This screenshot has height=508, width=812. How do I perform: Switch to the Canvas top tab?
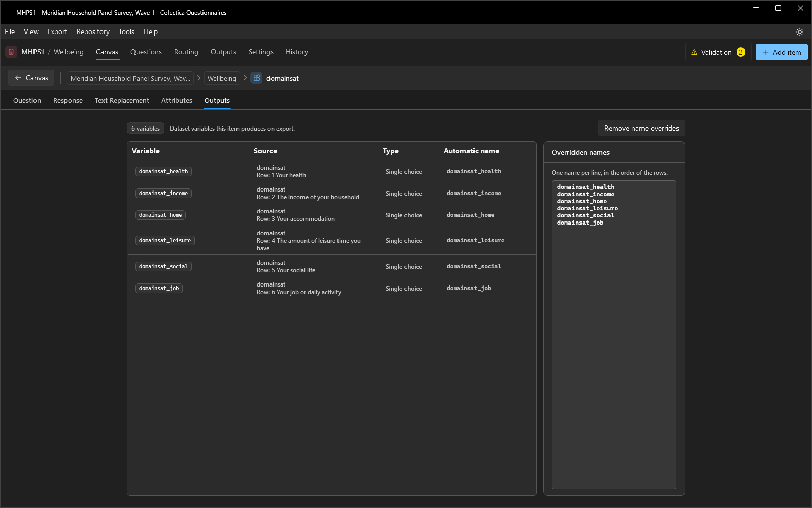107,52
